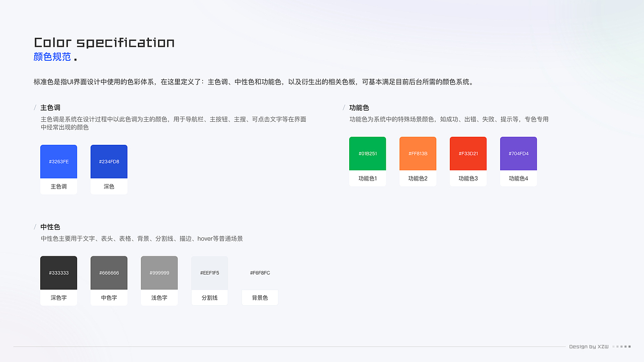The width and height of the screenshot is (644, 362).
Task: Click the 主色调 swatch label
Action: pyautogui.click(x=58, y=187)
